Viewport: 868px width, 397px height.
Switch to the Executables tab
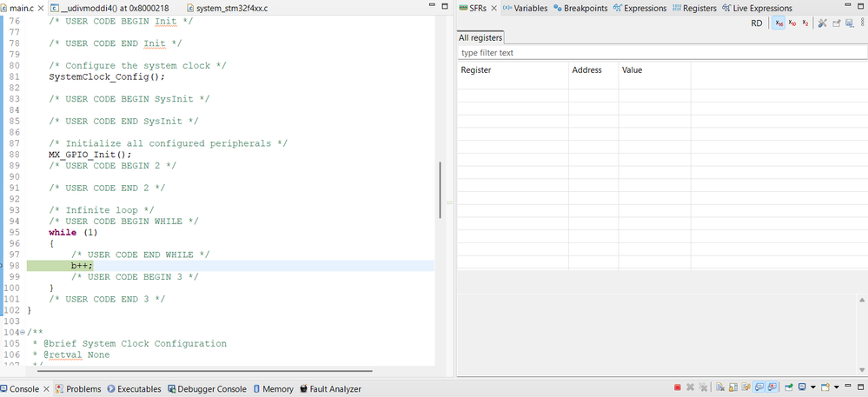pos(134,389)
